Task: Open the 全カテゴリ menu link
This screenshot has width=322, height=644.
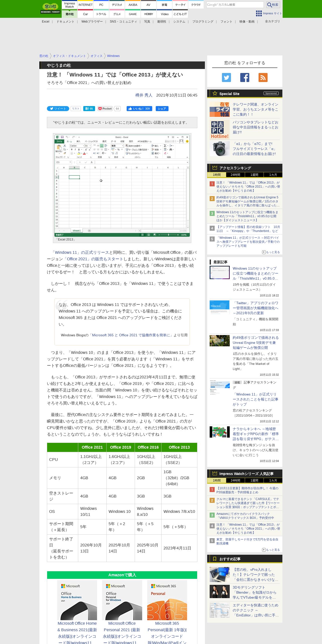Action: (272, 21)
